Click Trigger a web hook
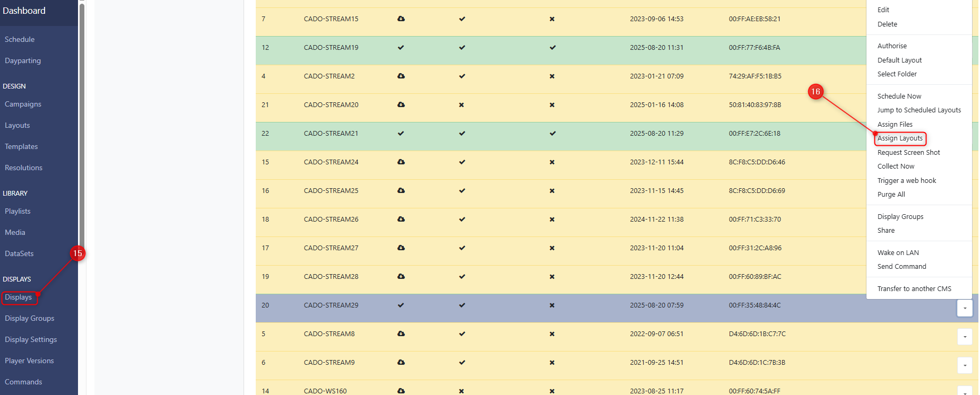 (906, 181)
